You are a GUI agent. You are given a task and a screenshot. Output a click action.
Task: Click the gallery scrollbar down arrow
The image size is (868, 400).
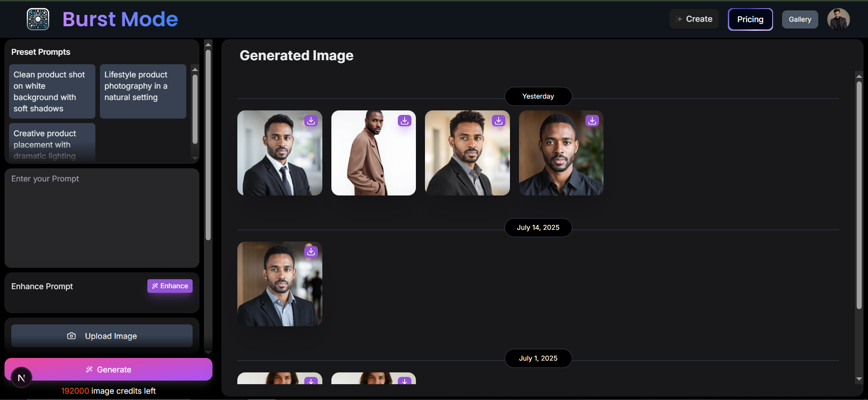(859, 379)
